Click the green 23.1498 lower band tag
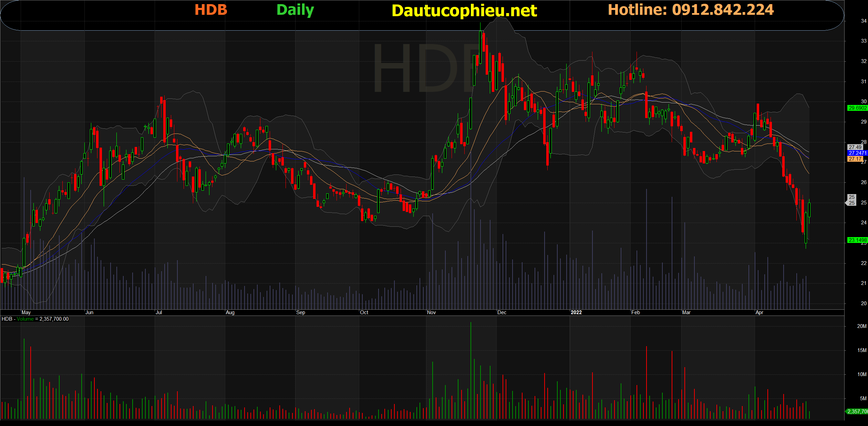868x426 pixels. click(857, 240)
